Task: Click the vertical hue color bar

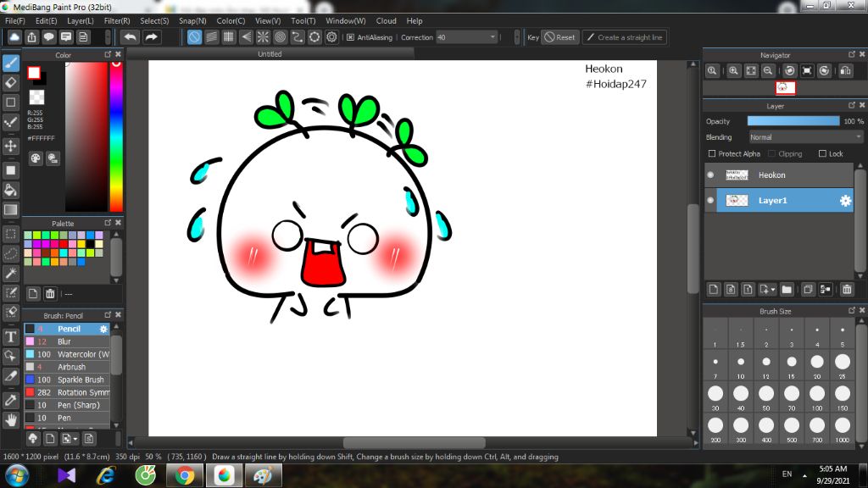Action: tap(116, 136)
